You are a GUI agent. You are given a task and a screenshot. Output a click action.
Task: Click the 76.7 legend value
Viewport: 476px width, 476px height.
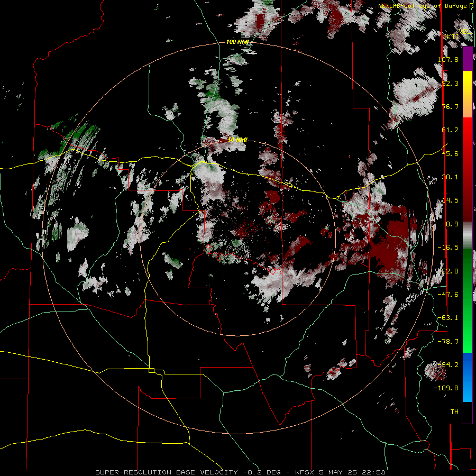click(x=450, y=106)
